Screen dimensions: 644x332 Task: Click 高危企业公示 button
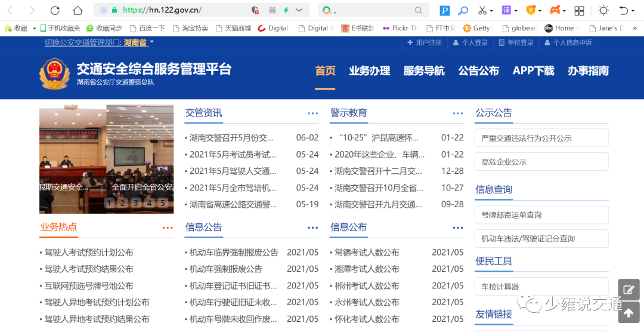tap(541, 162)
